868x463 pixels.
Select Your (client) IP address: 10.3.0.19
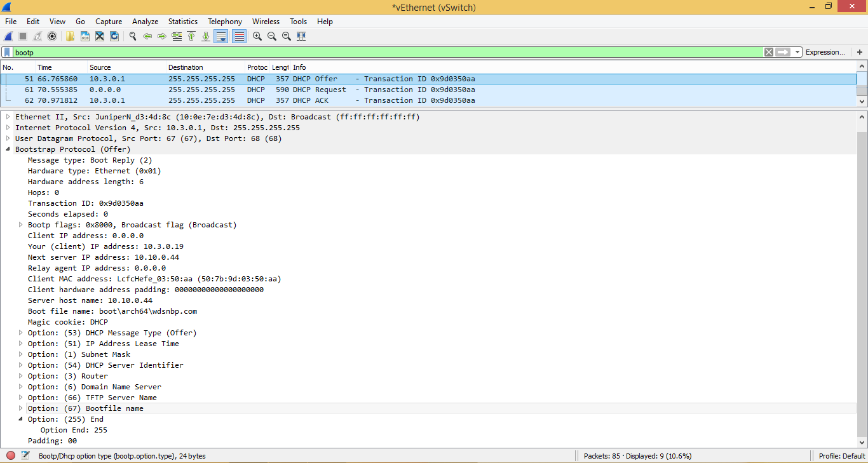105,246
